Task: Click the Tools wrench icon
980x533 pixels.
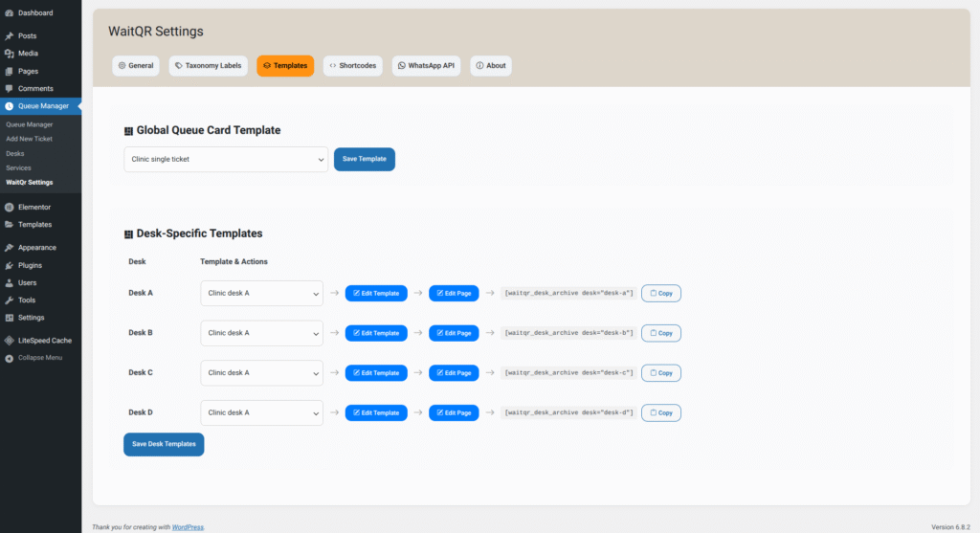Action: point(10,300)
